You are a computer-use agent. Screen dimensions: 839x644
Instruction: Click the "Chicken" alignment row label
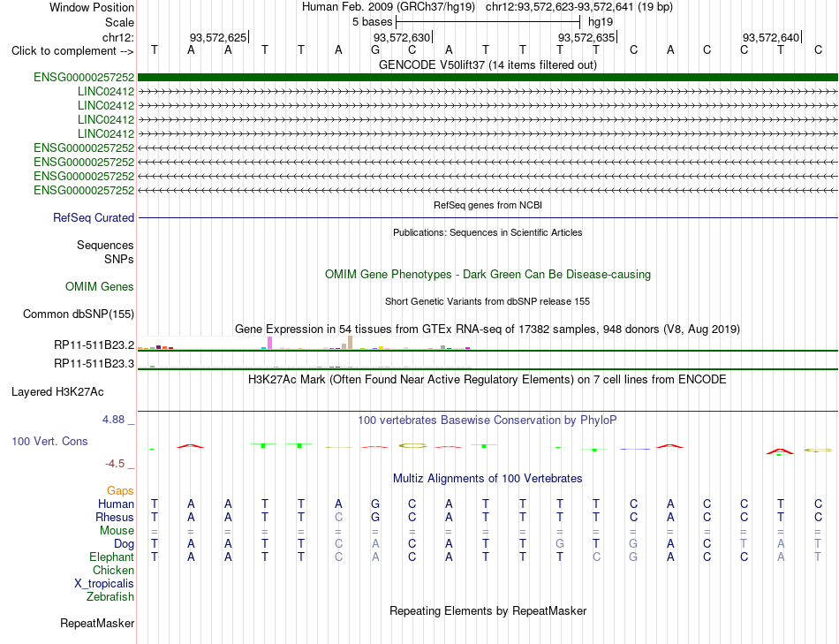[113, 570]
